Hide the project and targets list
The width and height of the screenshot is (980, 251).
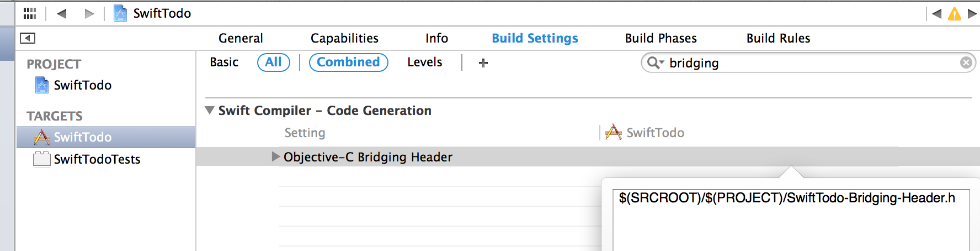pos(28,38)
